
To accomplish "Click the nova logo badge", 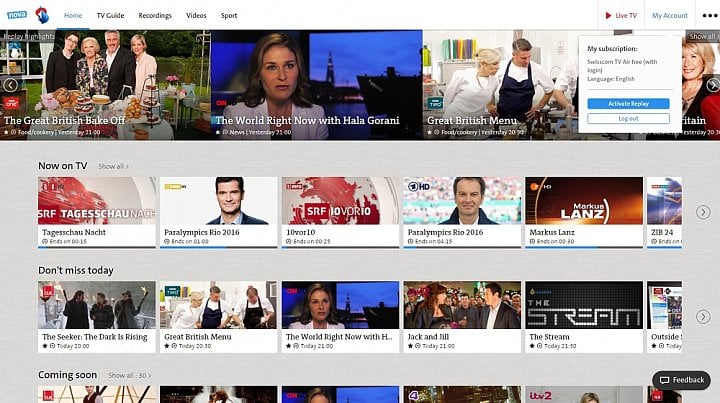I will coord(17,15).
